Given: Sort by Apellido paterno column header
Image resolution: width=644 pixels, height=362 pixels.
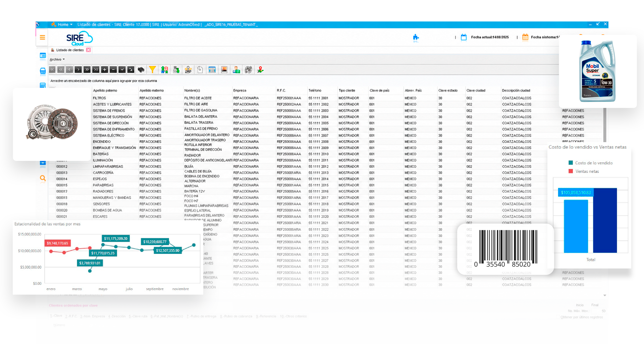Looking at the screenshot, I should point(105,90).
